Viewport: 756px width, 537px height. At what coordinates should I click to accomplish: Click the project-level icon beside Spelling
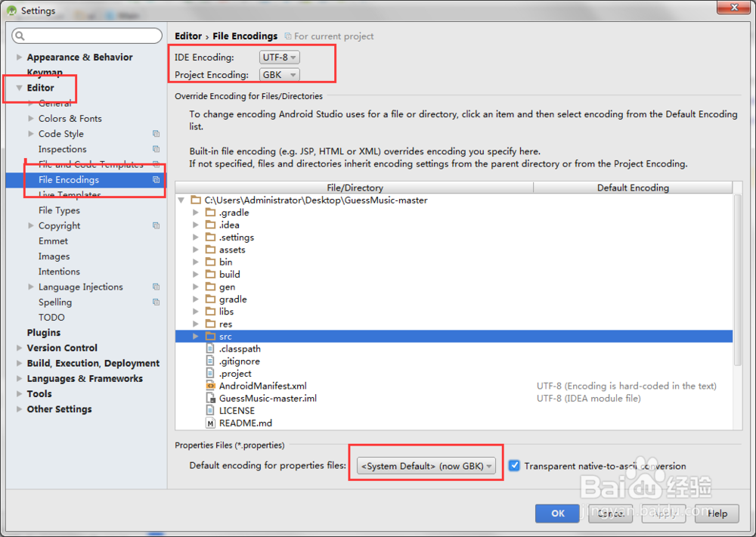pos(156,302)
